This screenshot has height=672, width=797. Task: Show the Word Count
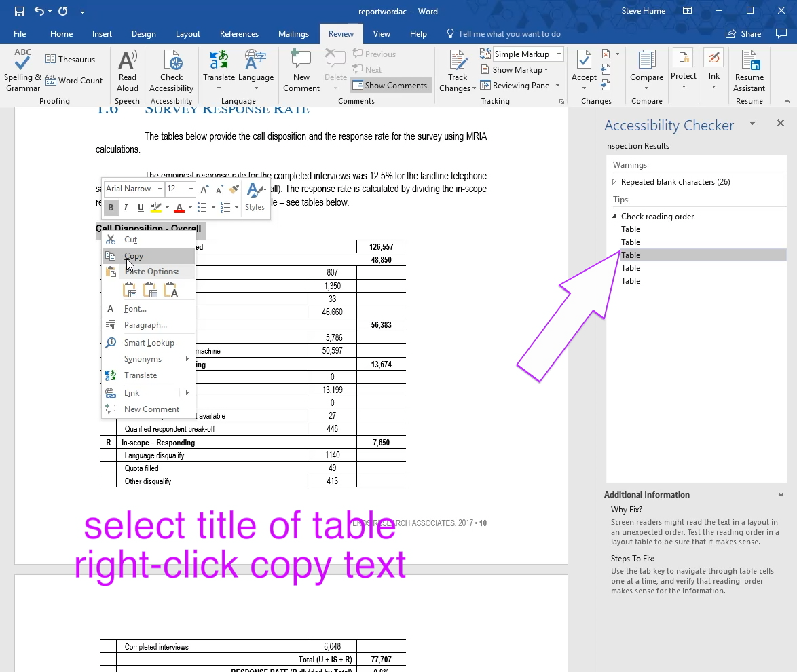[x=74, y=80]
